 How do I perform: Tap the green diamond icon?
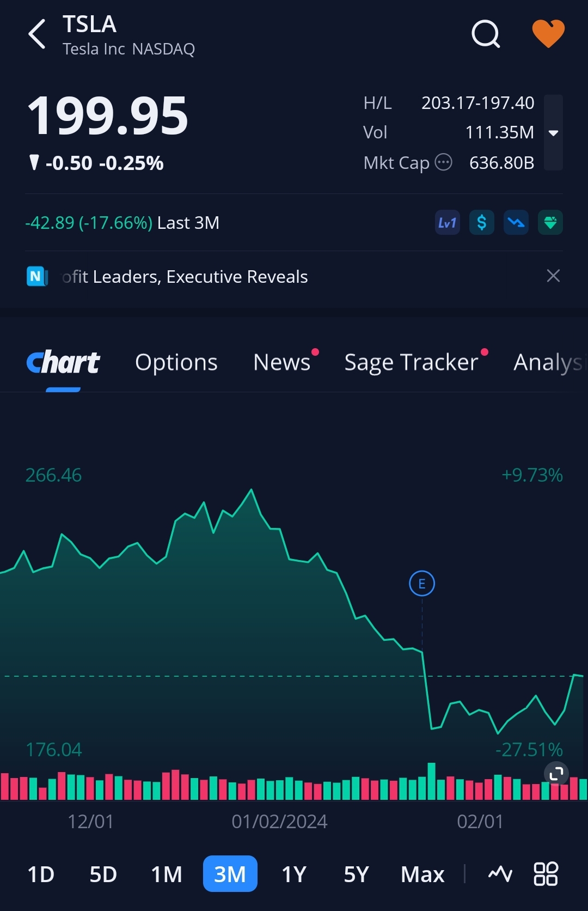550,223
